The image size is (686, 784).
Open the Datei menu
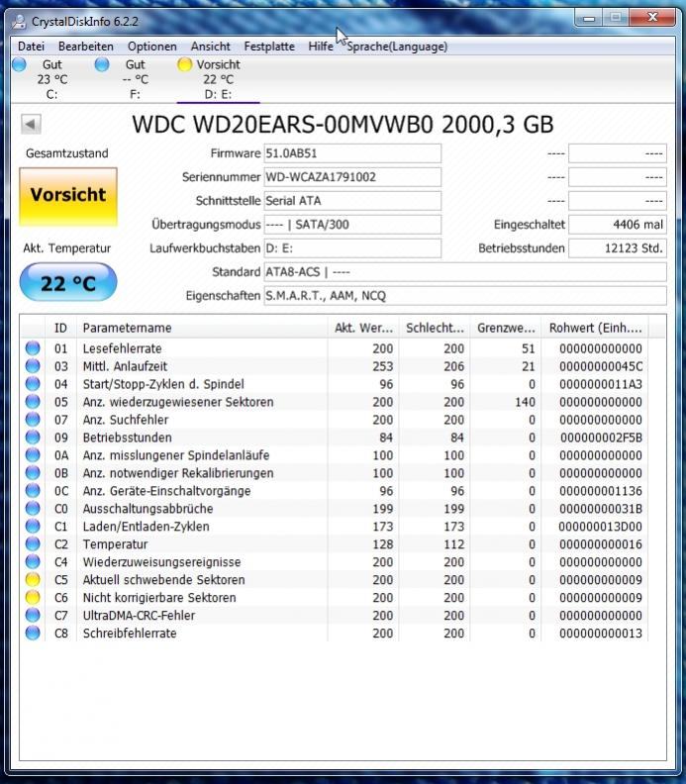31,47
